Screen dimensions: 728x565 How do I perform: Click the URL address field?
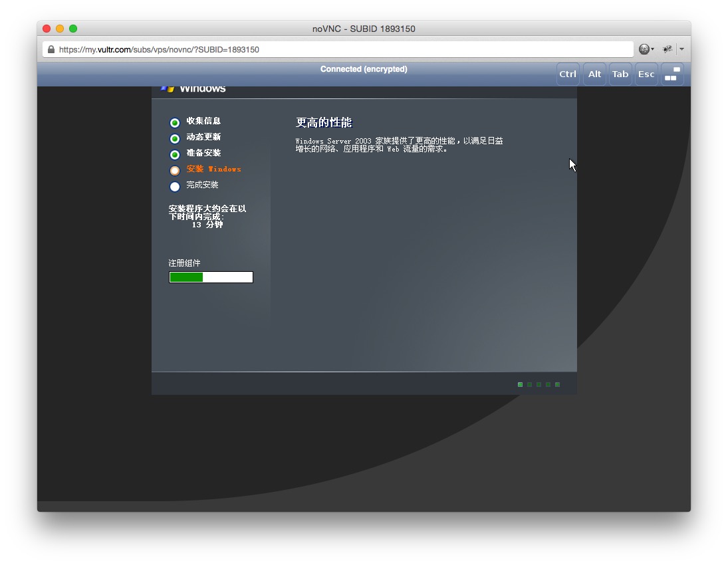click(338, 49)
